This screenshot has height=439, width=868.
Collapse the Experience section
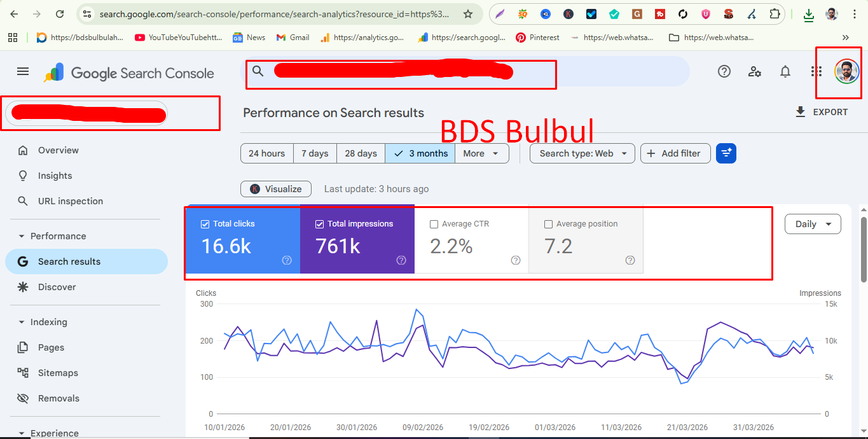[x=55, y=431]
